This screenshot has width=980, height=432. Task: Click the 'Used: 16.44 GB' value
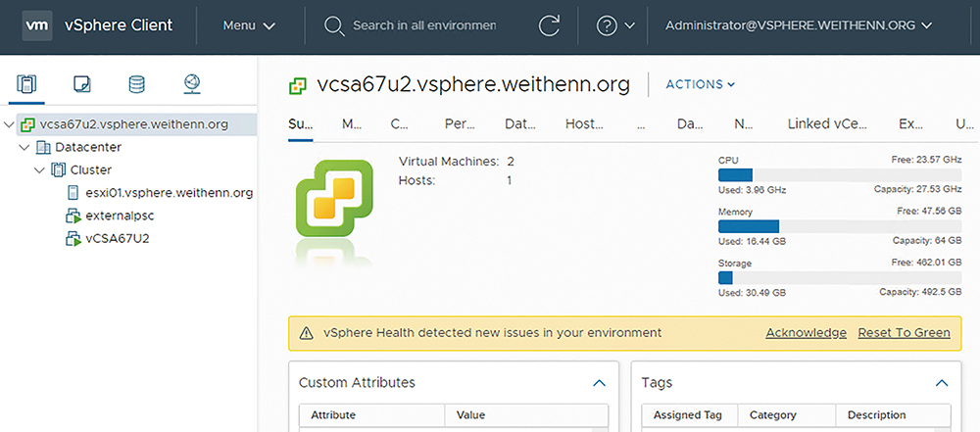click(x=752, y=241)
